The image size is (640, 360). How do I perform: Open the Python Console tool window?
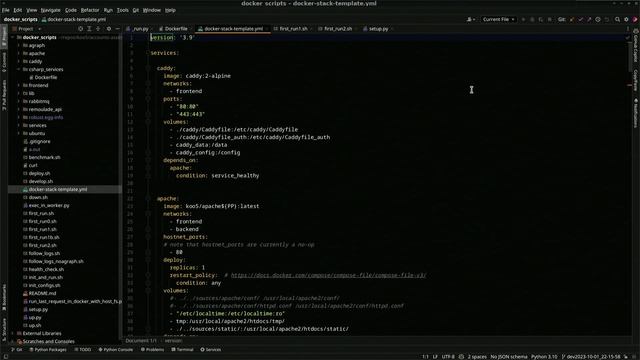(x=116, y=350)
